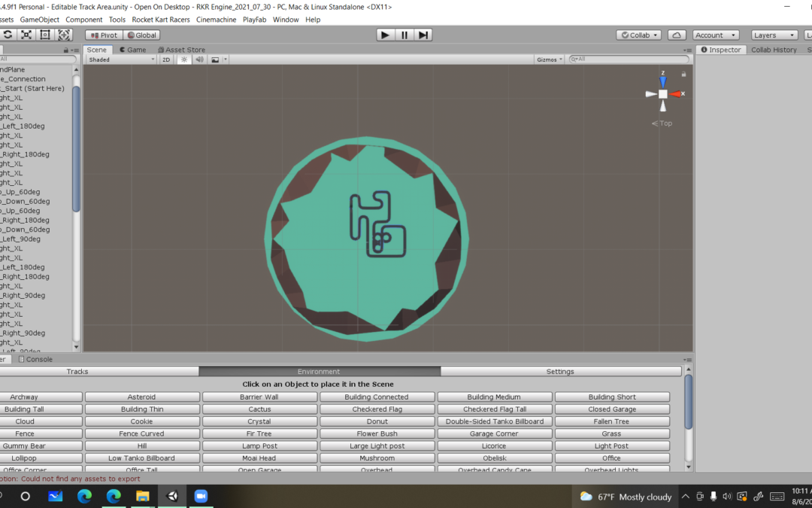This screenshot has width=812, height=508.
Task: Open the Cinemachine menu
Action: click(216, 20)
